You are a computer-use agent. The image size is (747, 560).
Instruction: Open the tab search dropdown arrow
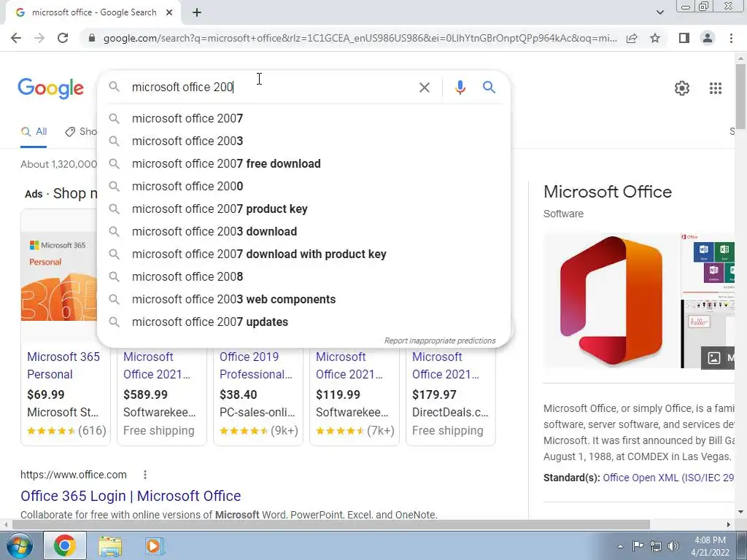point(659,13)
